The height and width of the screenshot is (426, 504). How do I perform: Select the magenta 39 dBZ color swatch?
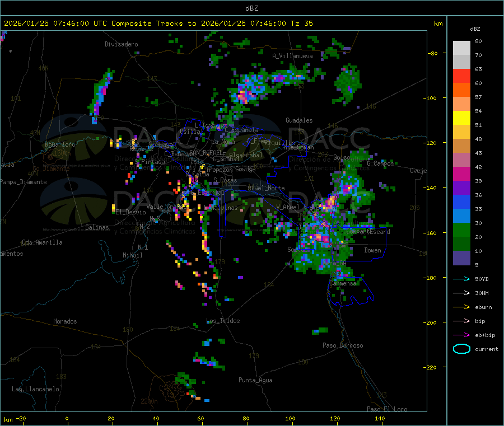461,174
